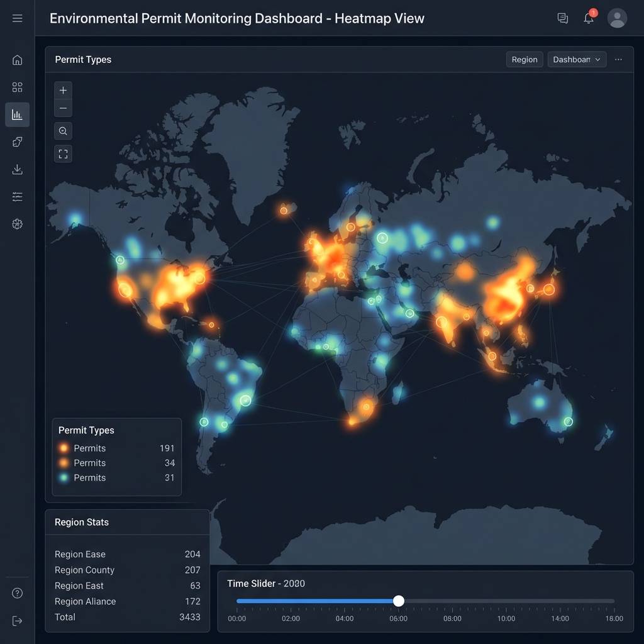Click the map search magnifier button
Viewport: 644px width, 644px height.
click(64, 131)
